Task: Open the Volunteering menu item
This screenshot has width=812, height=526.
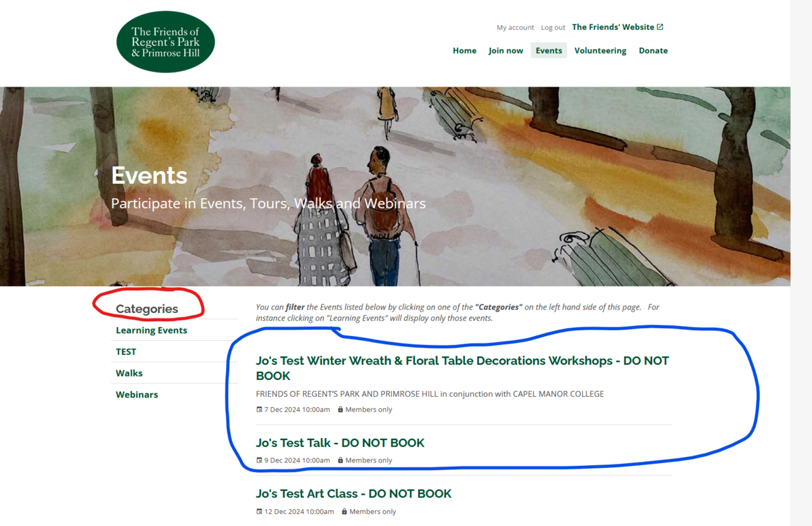Action: 601,51
